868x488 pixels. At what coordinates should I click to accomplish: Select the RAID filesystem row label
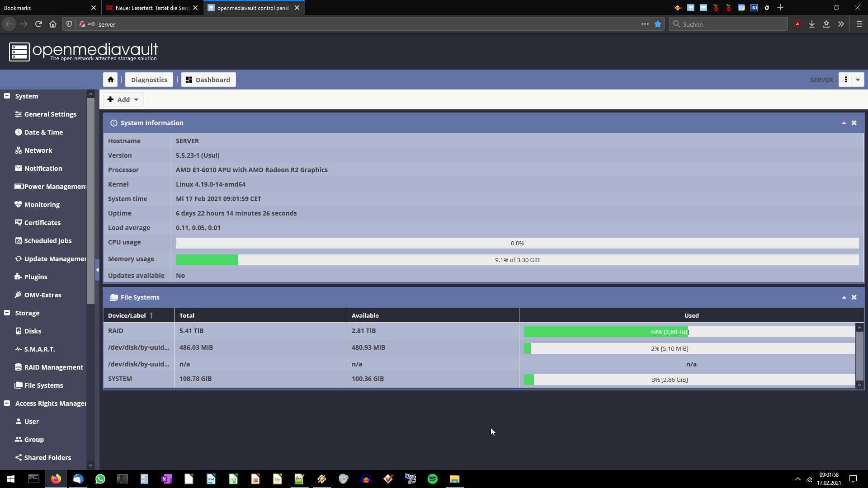tap(115, 331)
